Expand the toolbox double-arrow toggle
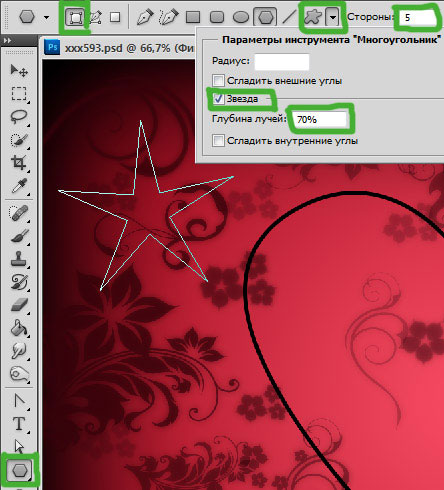This screenshot has width=444, height=490. click(7, 40)
